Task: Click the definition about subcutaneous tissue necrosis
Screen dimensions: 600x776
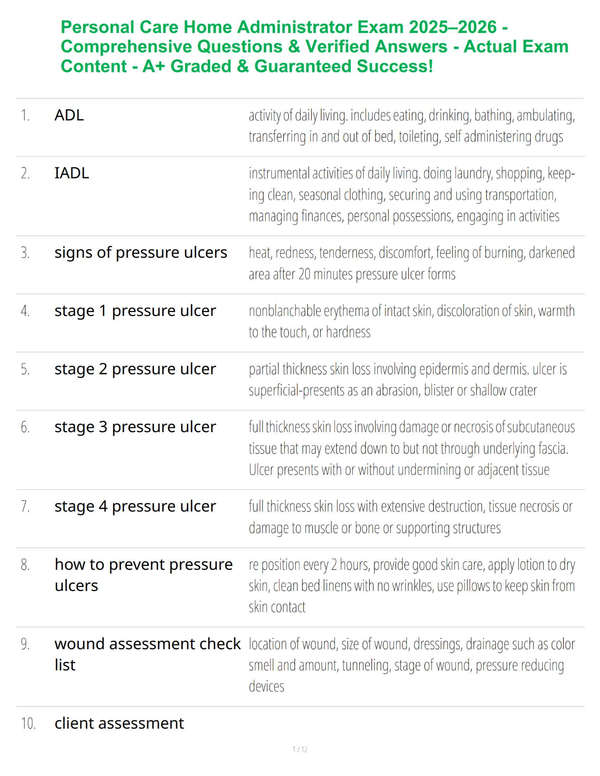Action: [x=412, y=449]
